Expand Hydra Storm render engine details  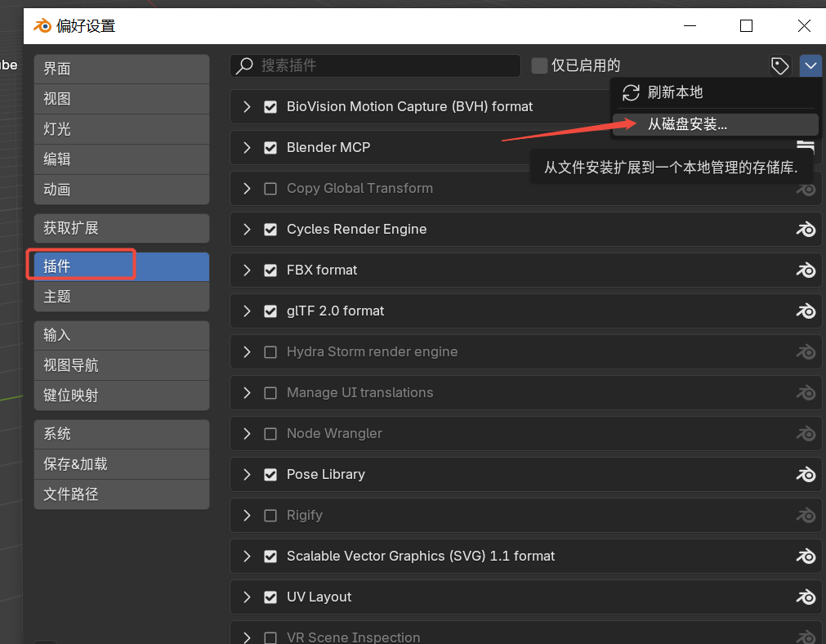pyautogui.click(x=247, y=352)
